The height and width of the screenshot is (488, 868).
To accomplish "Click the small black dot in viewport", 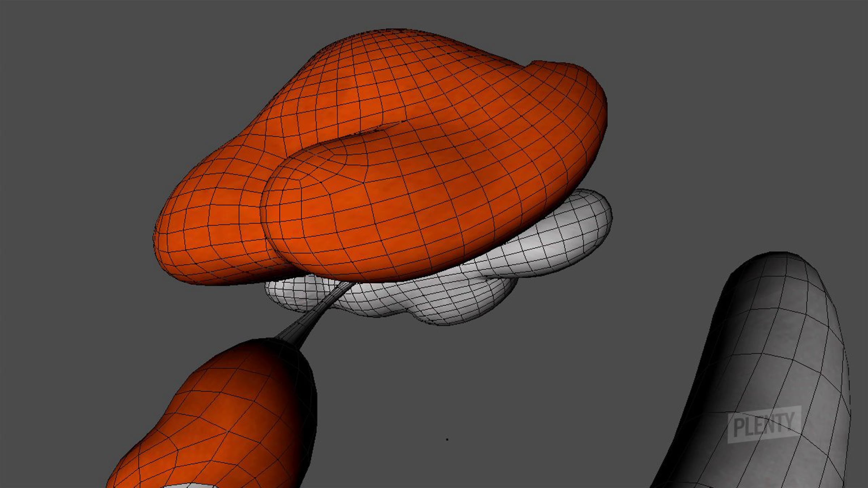I will tap(447, 439).
